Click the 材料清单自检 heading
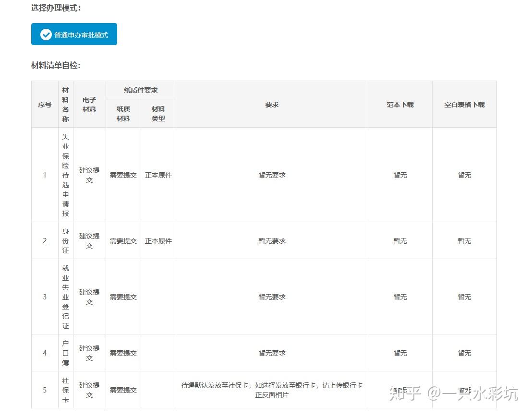The image size is (532, 416). coord(56,65)
